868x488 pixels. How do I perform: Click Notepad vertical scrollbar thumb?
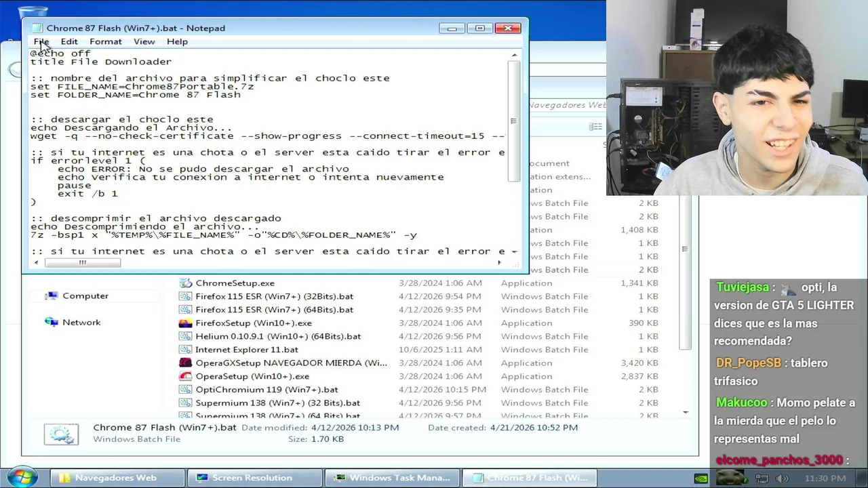click(514, 121)
